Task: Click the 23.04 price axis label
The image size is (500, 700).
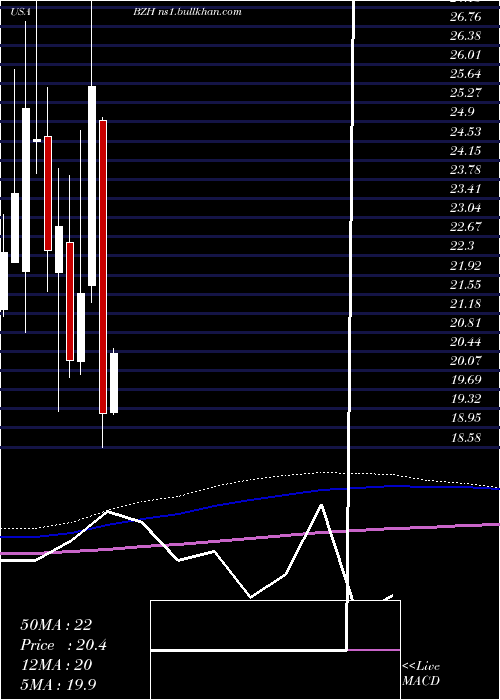Action: pos(466,208)
